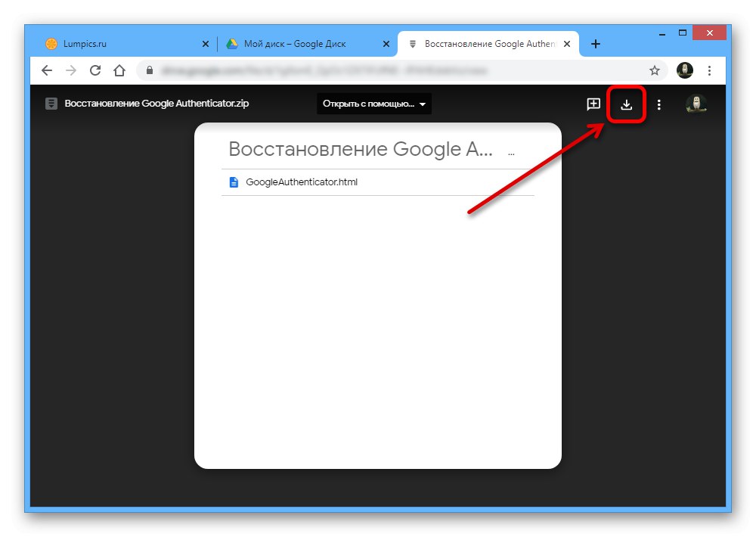Click the Google account avatar in the viewer
Screen dimensions: 756x537
(696, 104)
